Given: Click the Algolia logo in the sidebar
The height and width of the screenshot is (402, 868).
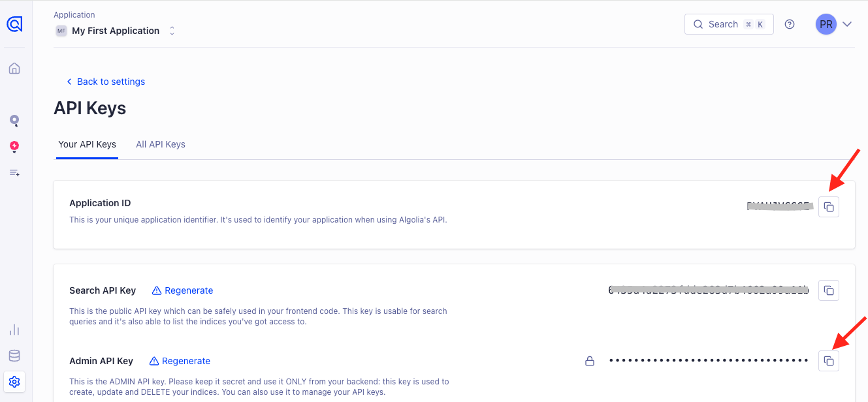Looking at the screenshot, I should [x=14, y=24].
